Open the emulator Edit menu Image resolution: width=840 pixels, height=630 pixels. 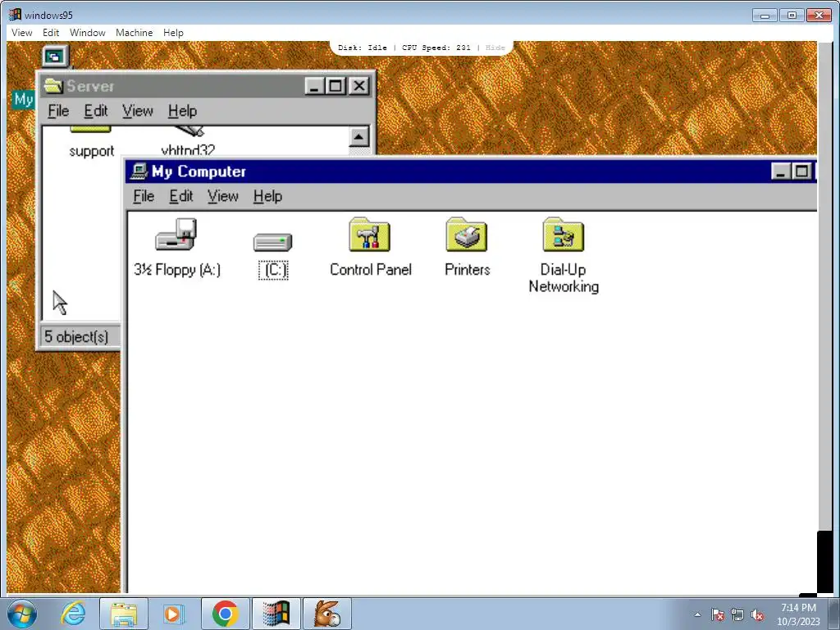click(x=51, y=33)
